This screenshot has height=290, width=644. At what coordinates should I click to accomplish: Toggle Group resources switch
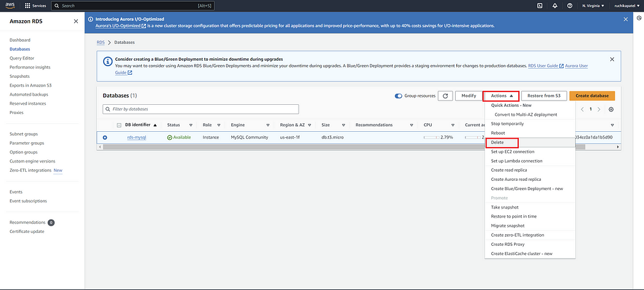[398, 96]
